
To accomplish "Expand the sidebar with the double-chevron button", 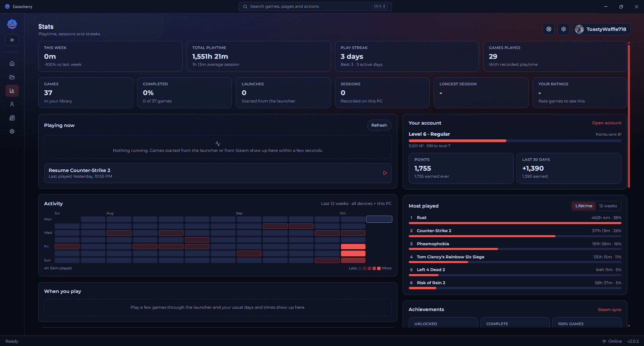I will click(12, 40).
